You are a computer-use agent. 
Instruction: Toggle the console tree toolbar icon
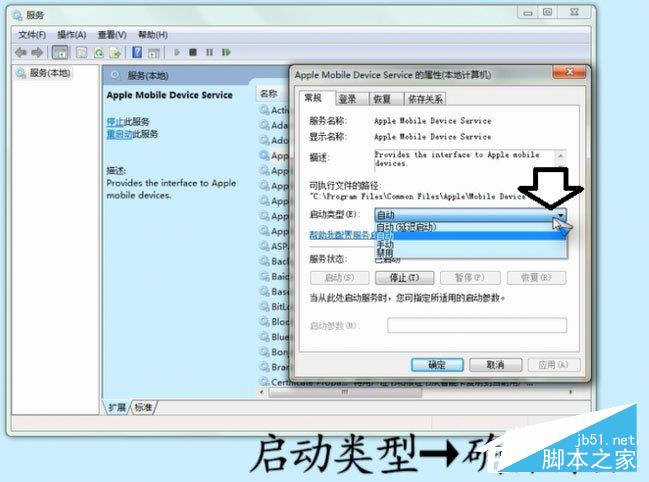(x=60, y=53)
